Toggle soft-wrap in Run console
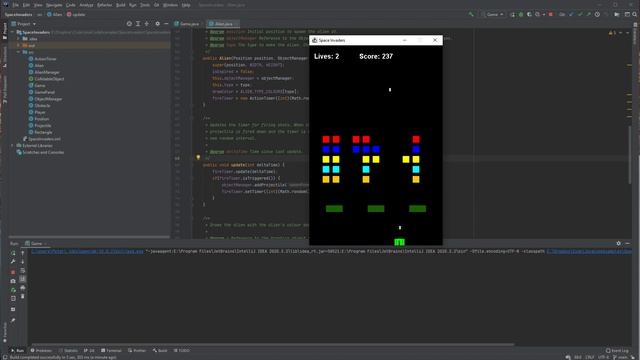Viewport: 640px width, 360px height. point(22,270)
